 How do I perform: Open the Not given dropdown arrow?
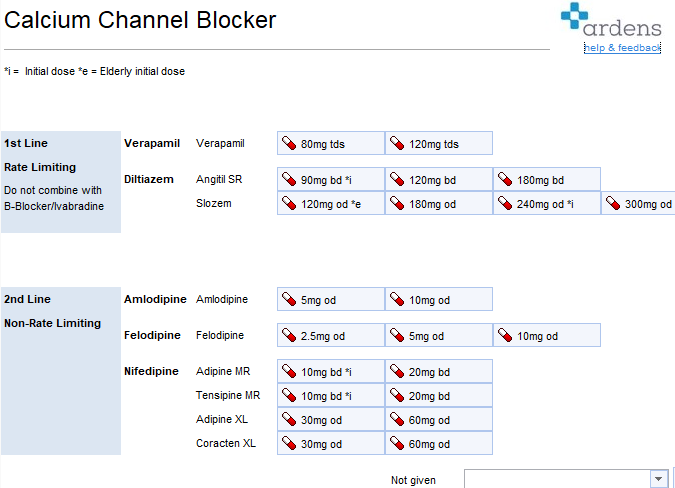[x=658, y=479]
